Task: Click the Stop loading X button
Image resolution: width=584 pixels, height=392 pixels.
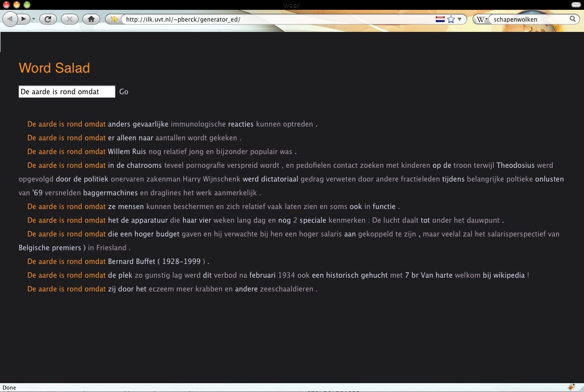Action: [69, 19]
